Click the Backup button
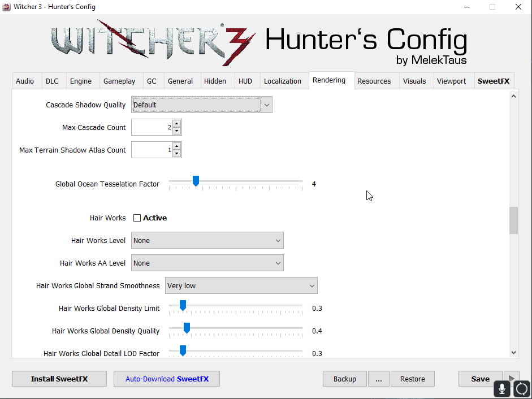Image resolution: width=532 pixels, height=399 pixels. click(345, 379)
